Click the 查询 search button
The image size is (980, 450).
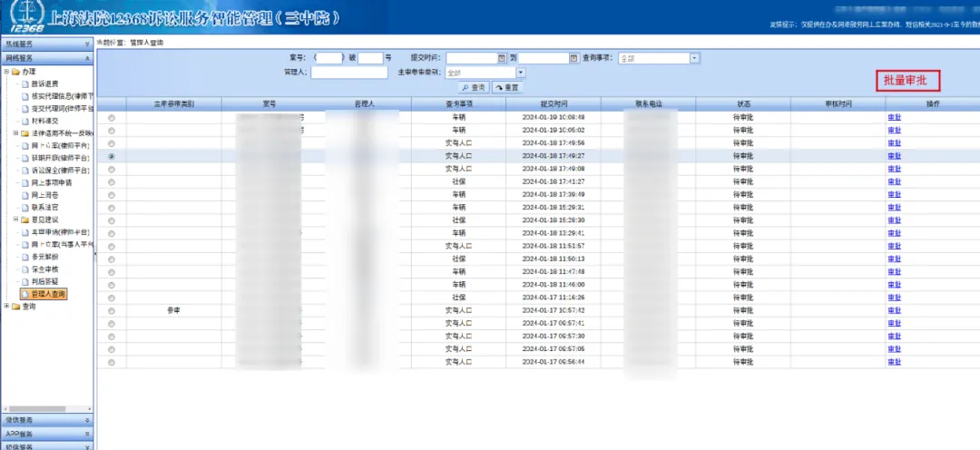point(474,87)
